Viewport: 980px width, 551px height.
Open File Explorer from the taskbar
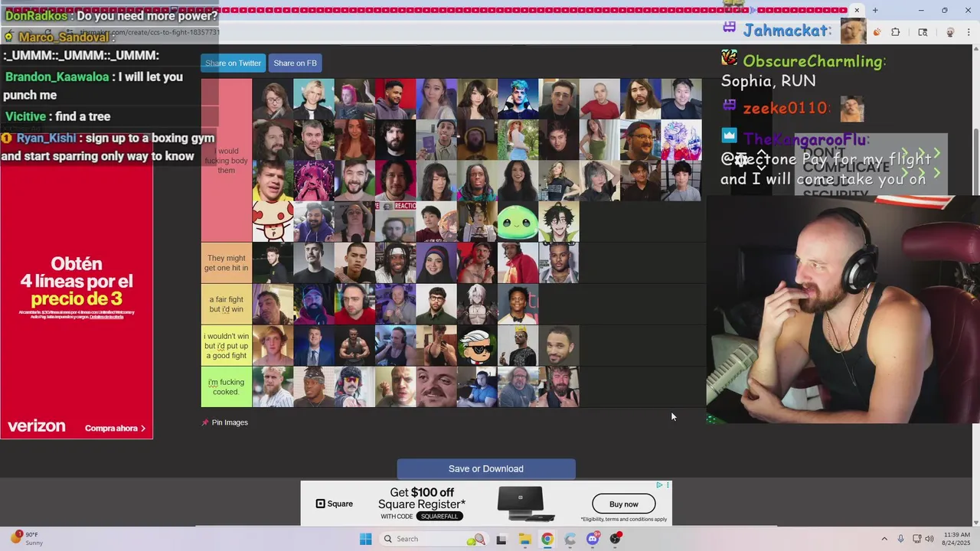pos(524,539)
